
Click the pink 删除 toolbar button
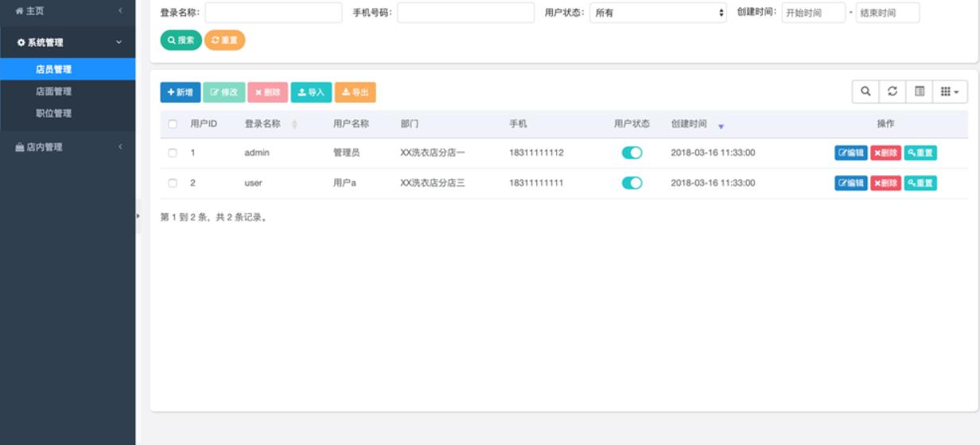(x=268, y=92)
